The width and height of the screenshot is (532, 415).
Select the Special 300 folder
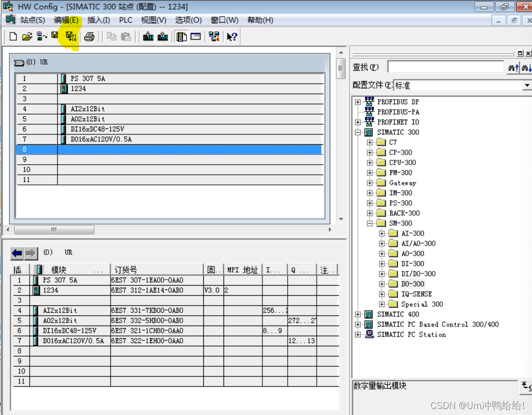click(422, 304)
